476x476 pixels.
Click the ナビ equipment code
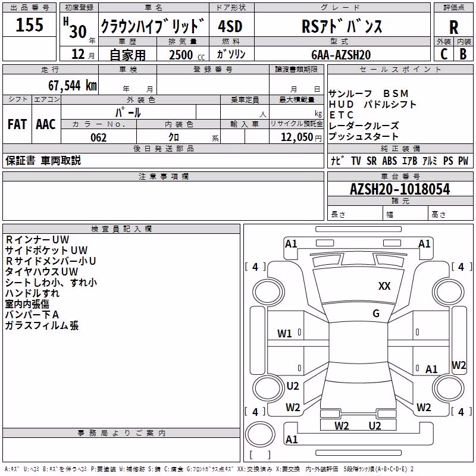click(x=338, y=161)
